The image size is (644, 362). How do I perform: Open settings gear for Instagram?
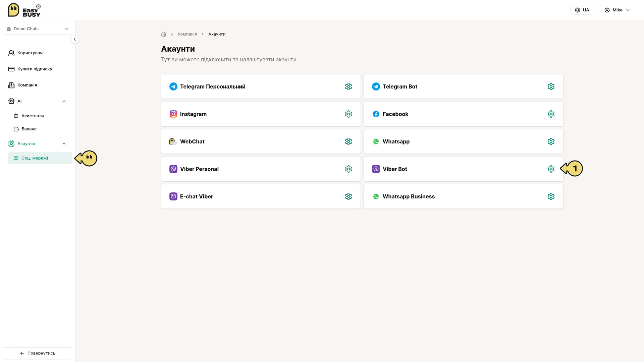[348, 114]
